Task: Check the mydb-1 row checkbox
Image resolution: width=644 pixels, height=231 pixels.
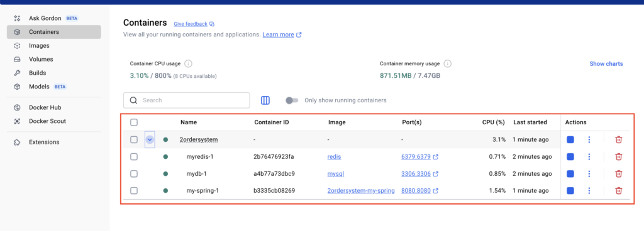Action: click(x=134, y=174)
